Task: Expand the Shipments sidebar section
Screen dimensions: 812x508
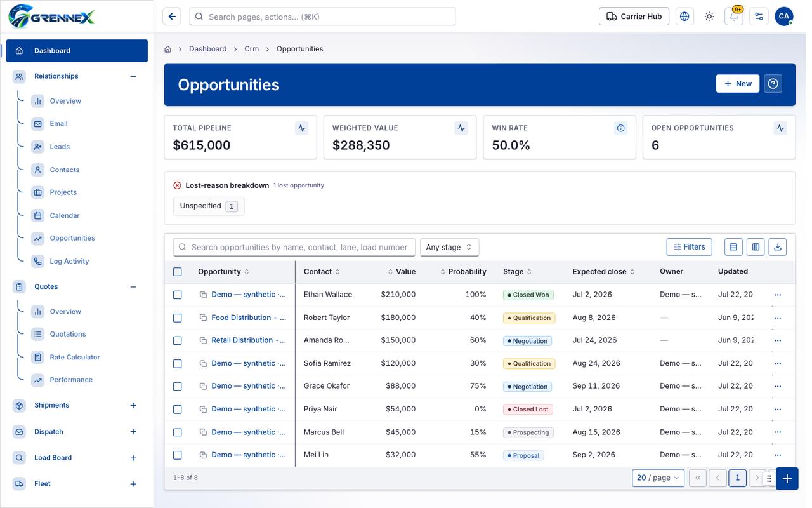Action: (x=133, y=405)
